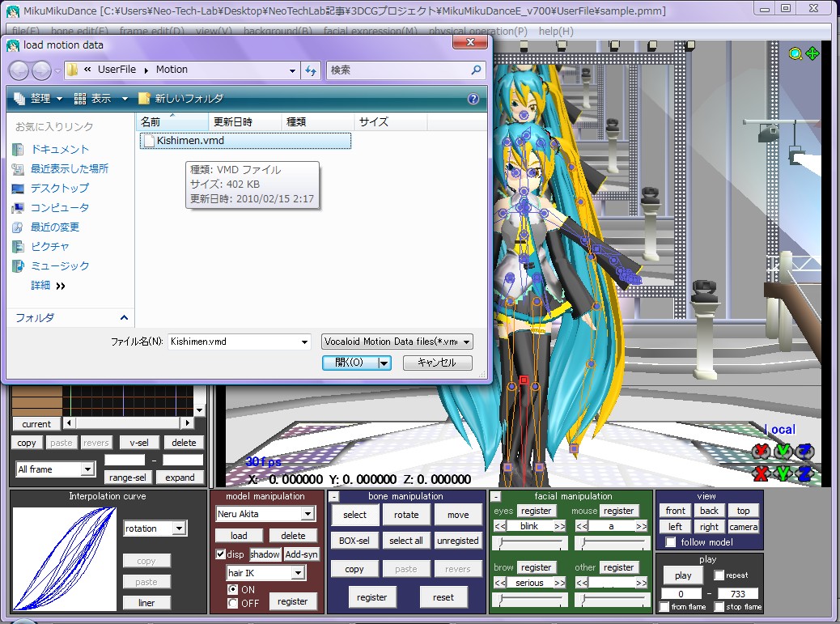
Task: Click the play button
Action: (683, 575)
